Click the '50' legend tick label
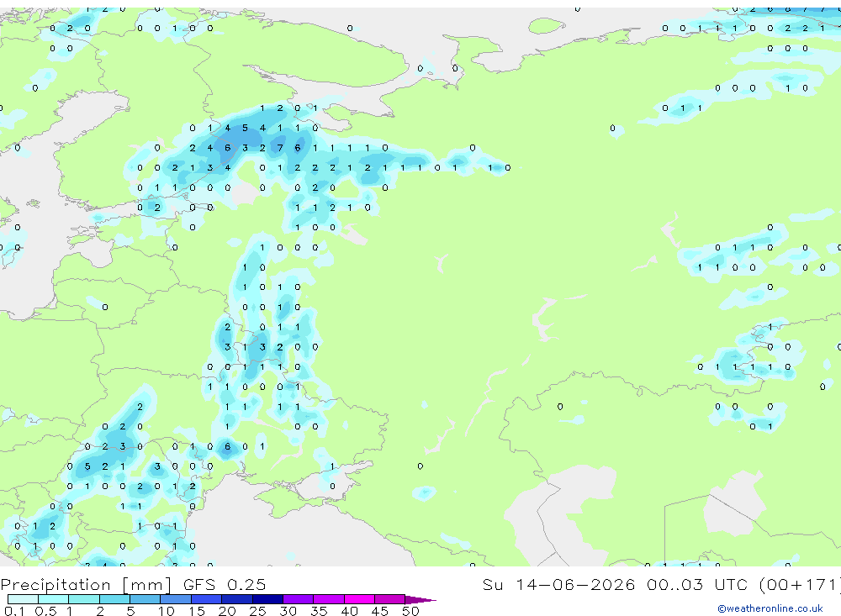This screenshot has height=616, width=841. pos(410,611)
